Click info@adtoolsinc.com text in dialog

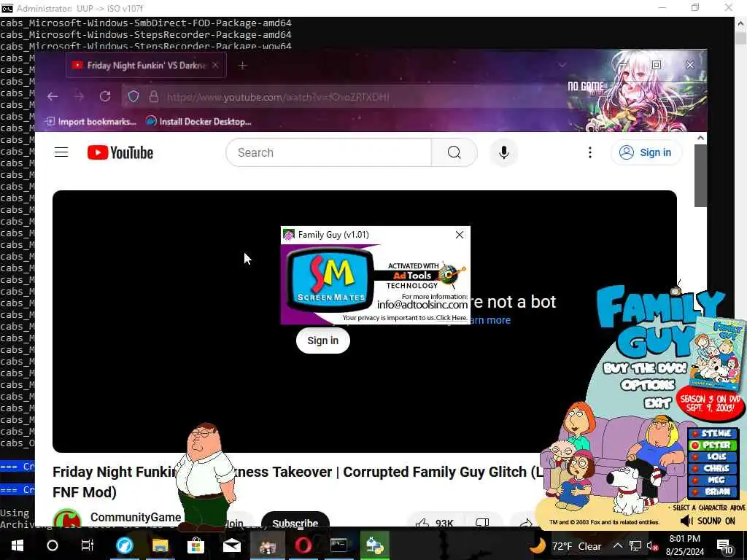click(422, 305)
